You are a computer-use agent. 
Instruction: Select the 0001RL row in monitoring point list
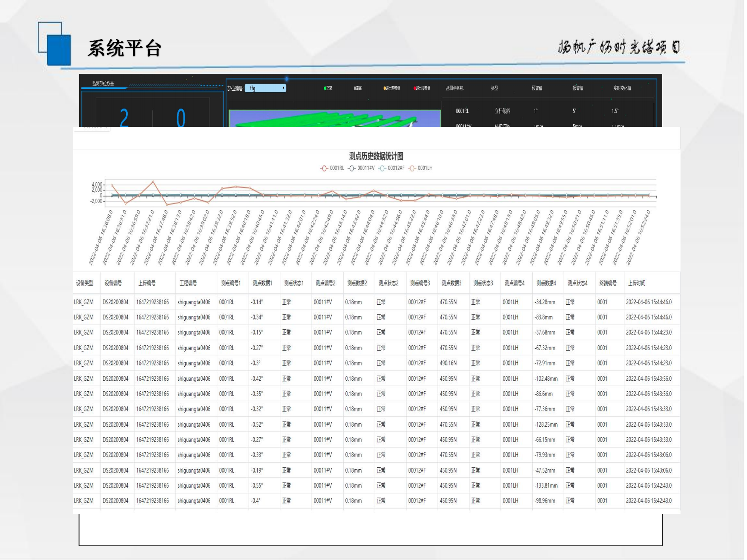click(548, 111)
